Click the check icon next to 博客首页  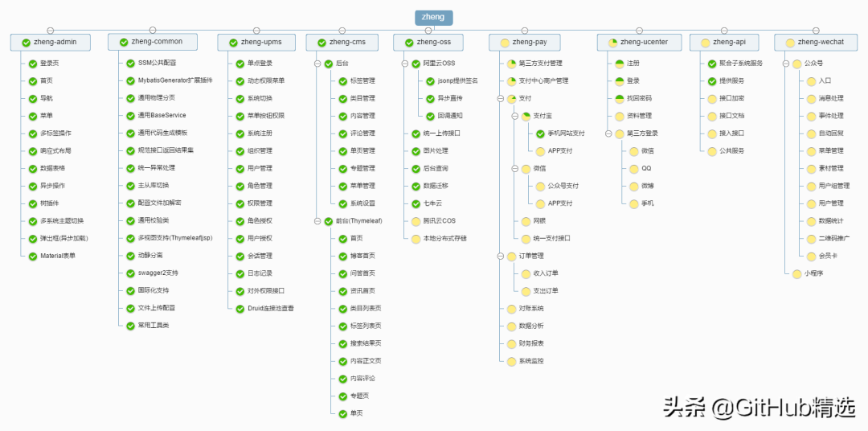(x=342, y=256)
